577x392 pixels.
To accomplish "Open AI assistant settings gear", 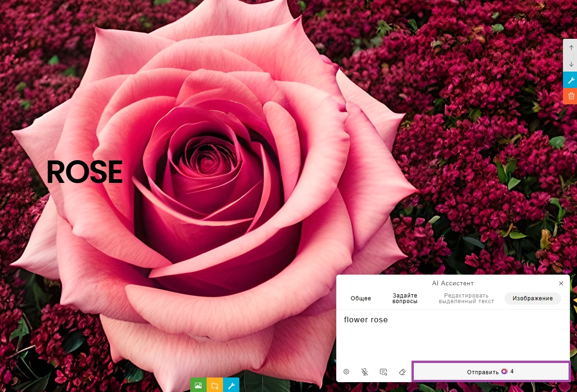I will point(346,372).
